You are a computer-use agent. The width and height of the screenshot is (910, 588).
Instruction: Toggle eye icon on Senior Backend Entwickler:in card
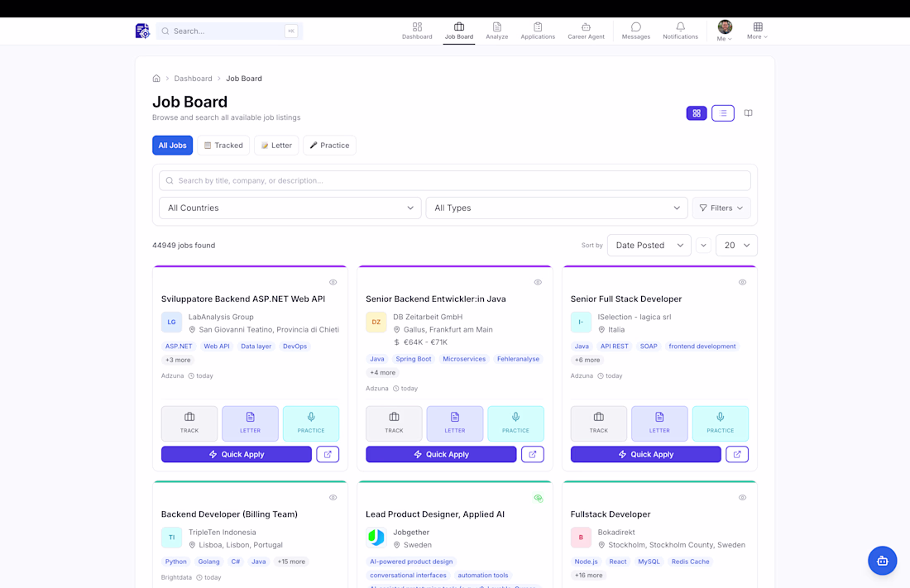coord(538,282)
